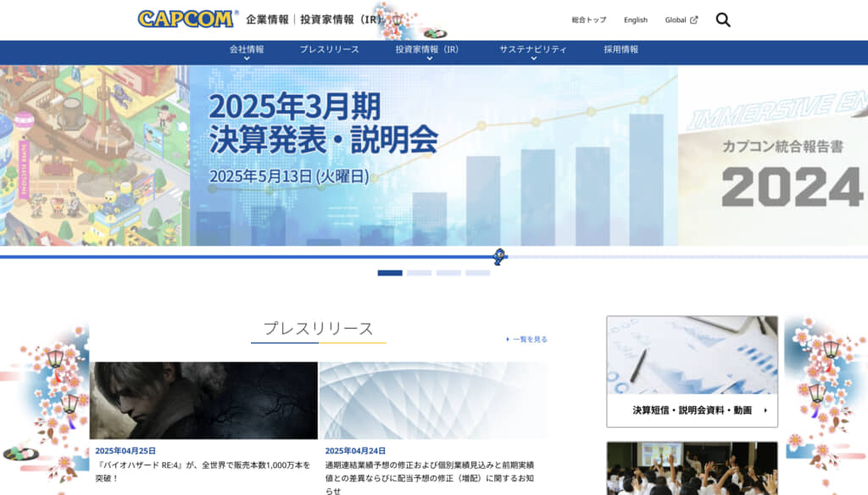
Task: Open 採用情報 navigation item
Action: click(621, 49)
